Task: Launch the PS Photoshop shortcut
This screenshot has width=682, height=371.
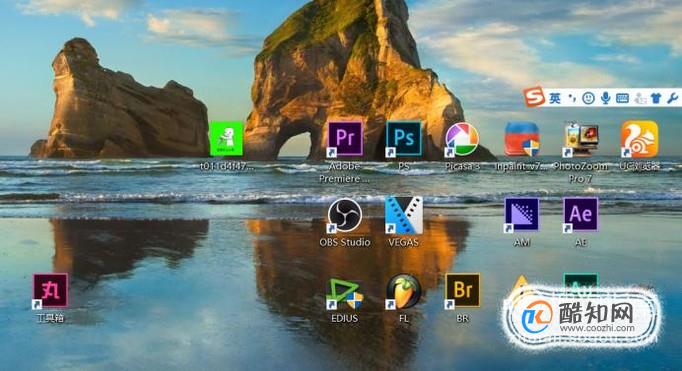Action: pos(404,139)
